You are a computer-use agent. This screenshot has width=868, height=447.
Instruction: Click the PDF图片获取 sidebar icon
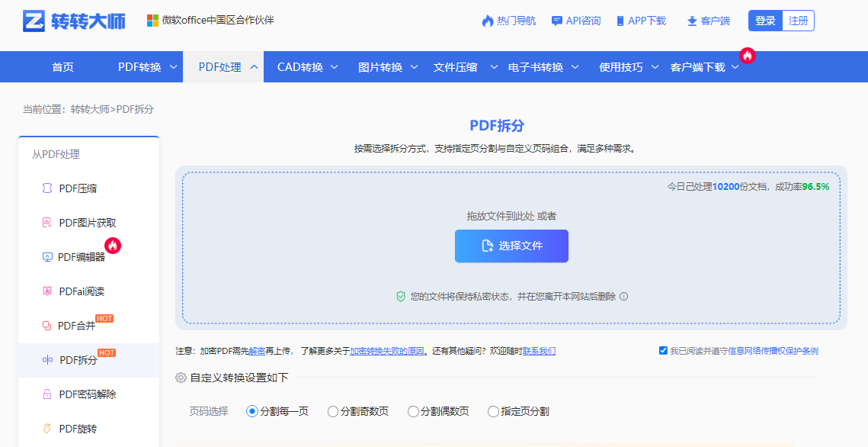point(47,223)
